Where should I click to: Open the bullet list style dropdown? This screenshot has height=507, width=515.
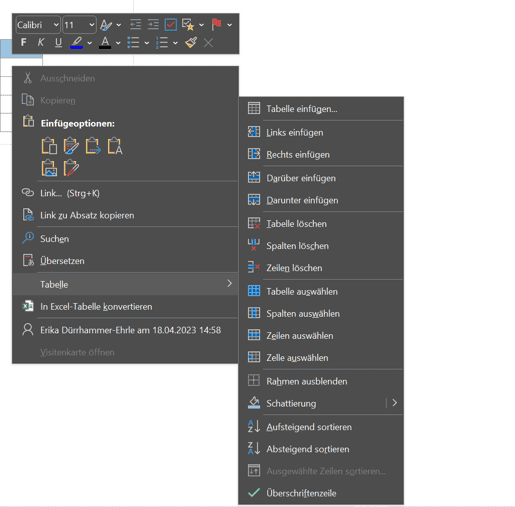tap(147, 43)
